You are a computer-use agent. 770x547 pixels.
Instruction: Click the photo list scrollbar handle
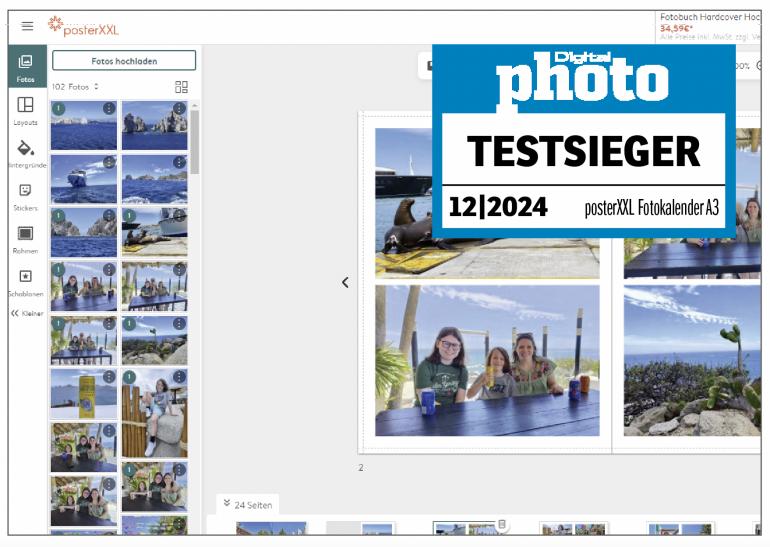195,142
